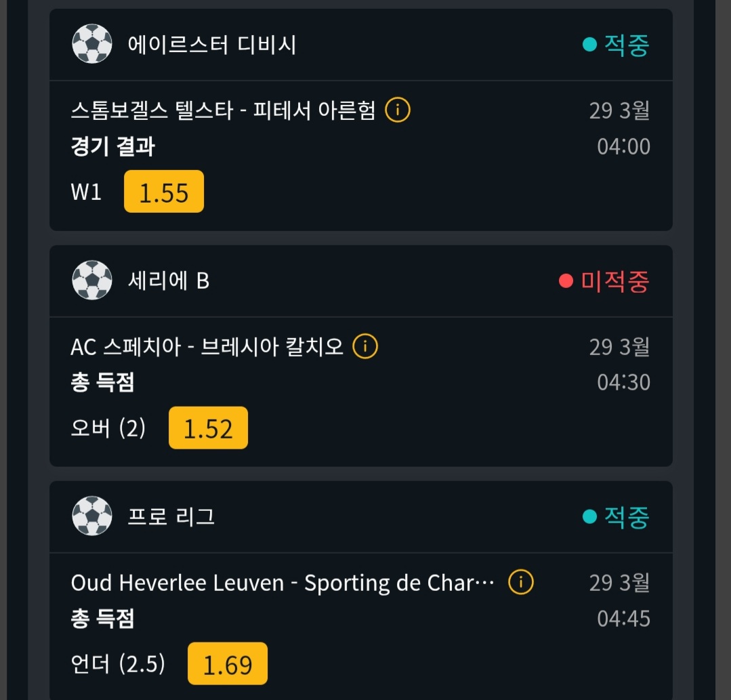The height and width of the screenshot is (700, 731).
Task: Open the 세리에 B league title
Action: (169, 281)
